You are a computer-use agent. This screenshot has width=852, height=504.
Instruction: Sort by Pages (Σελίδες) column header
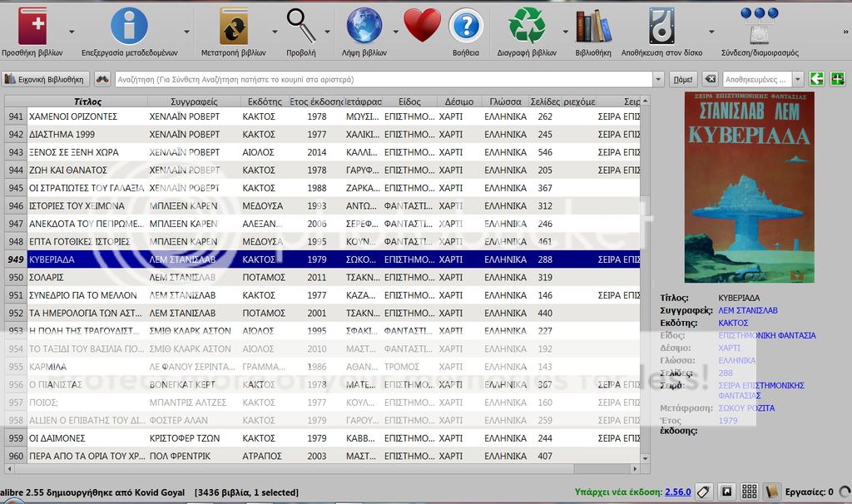(545, 101)
